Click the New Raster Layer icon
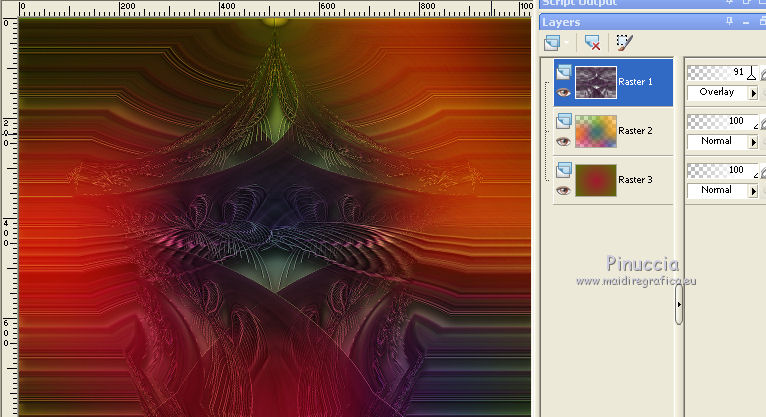The width and height of the screenshot is (766, 417). [x=553, y=42]
